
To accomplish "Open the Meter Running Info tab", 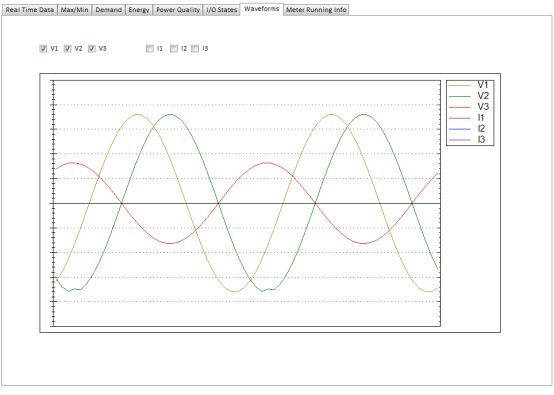I will pyautogui.click(x=316, y=10).
